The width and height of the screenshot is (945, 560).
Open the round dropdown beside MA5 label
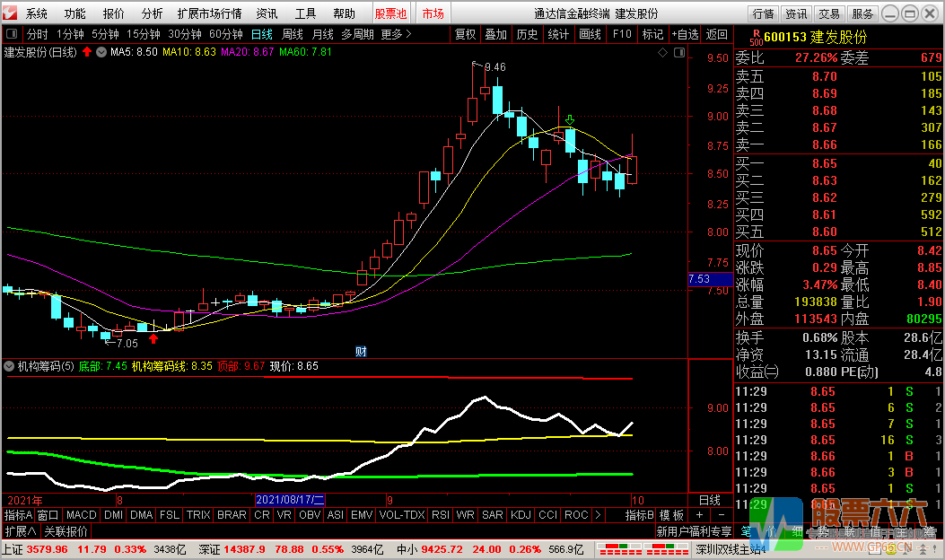point(101,52)
